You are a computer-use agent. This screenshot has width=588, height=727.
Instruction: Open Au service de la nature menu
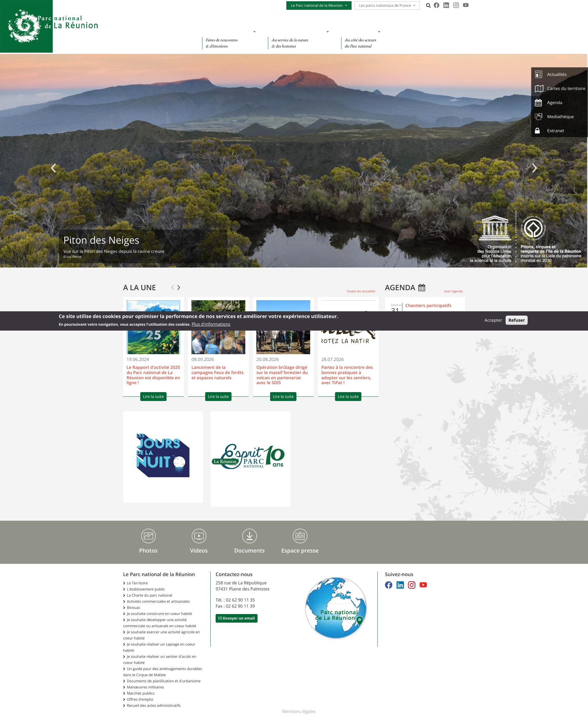click(x=290, y=43)
